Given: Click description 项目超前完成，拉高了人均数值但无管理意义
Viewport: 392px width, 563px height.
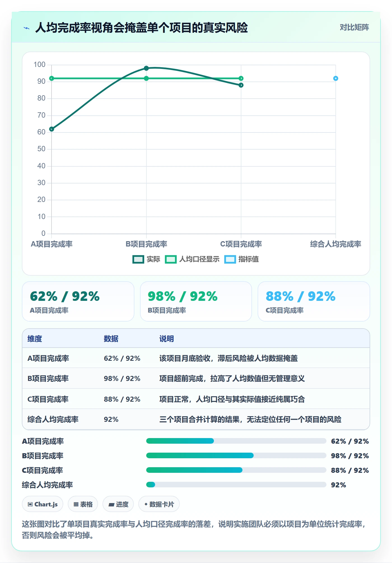Looking at the screenshot, I should (232, 378).
